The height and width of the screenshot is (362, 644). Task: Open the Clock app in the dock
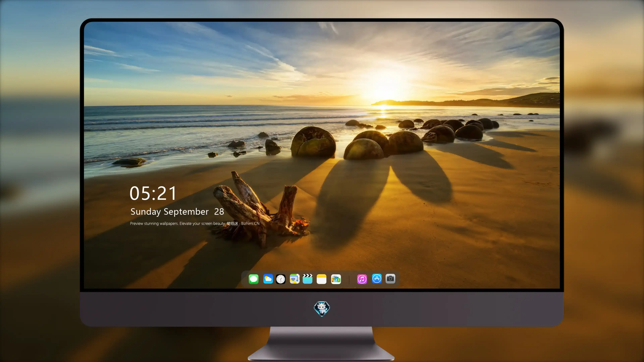tap(281, 279)
